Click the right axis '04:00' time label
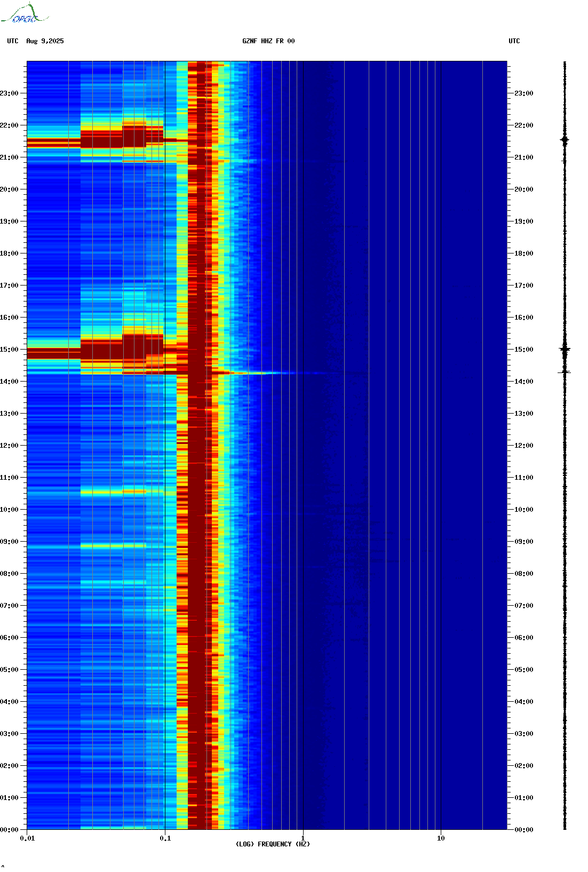The image size is (588, 872). click(x=523, y=702)
